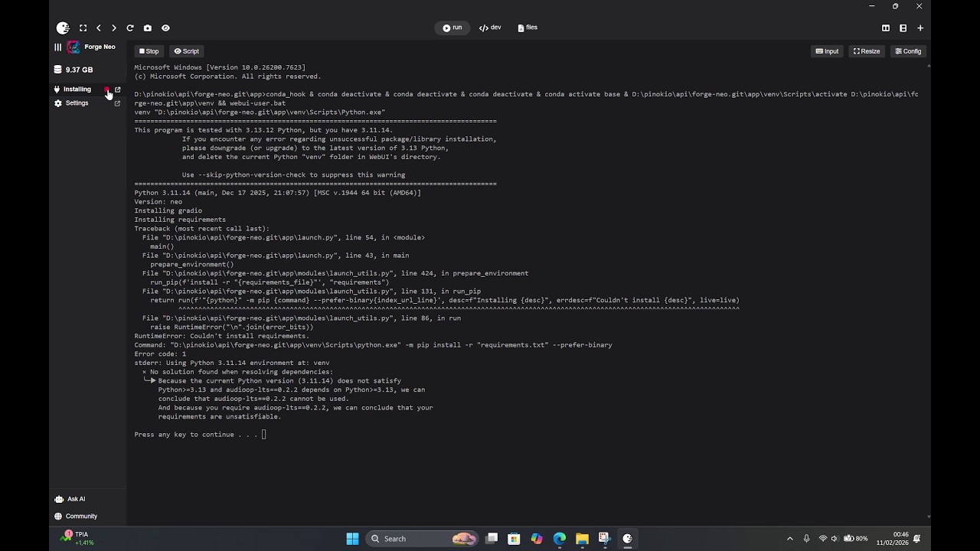This screenshot has height=551, width=980.
Task: Click the Script button
Action: pos(186,51)
